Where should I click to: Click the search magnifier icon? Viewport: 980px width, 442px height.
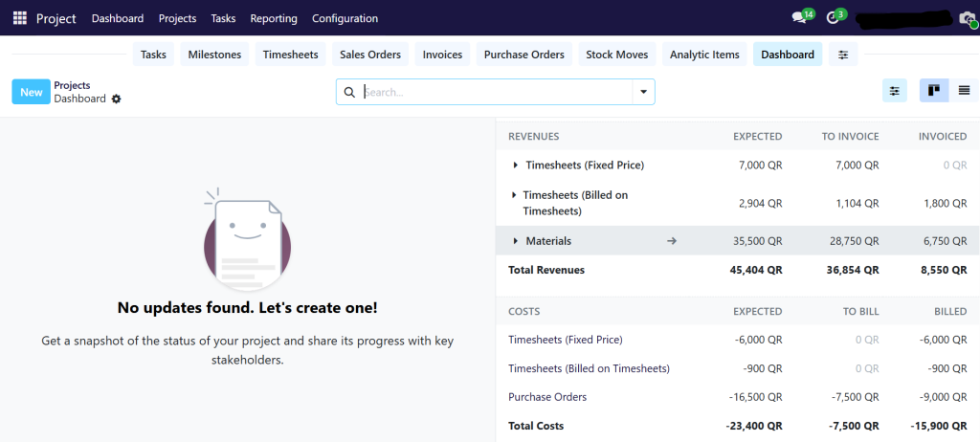349,93
